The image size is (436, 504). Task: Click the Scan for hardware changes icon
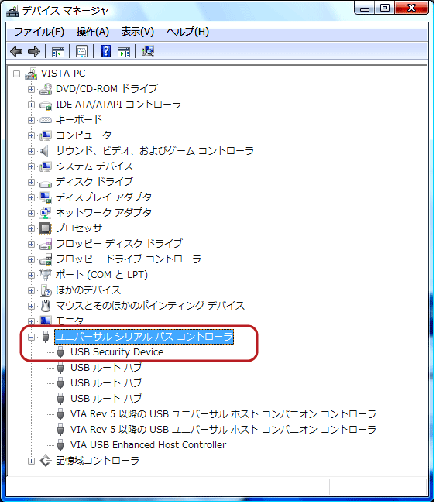(x=148, y=51)
